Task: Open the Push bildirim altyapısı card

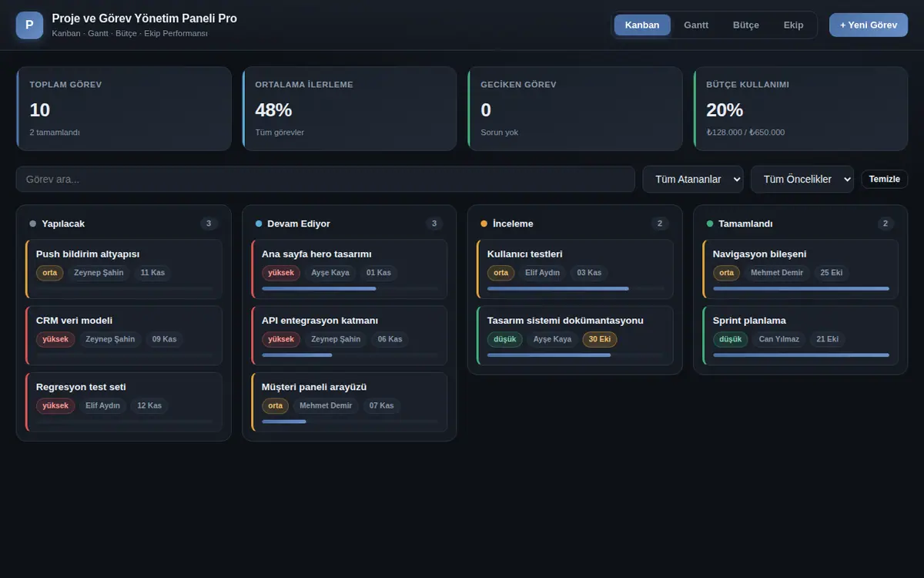Action: coord(124,269)
